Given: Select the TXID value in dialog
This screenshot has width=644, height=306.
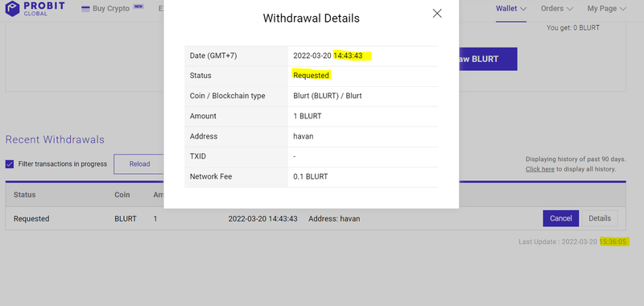Looking at the screenshot, I should [295, 156].
